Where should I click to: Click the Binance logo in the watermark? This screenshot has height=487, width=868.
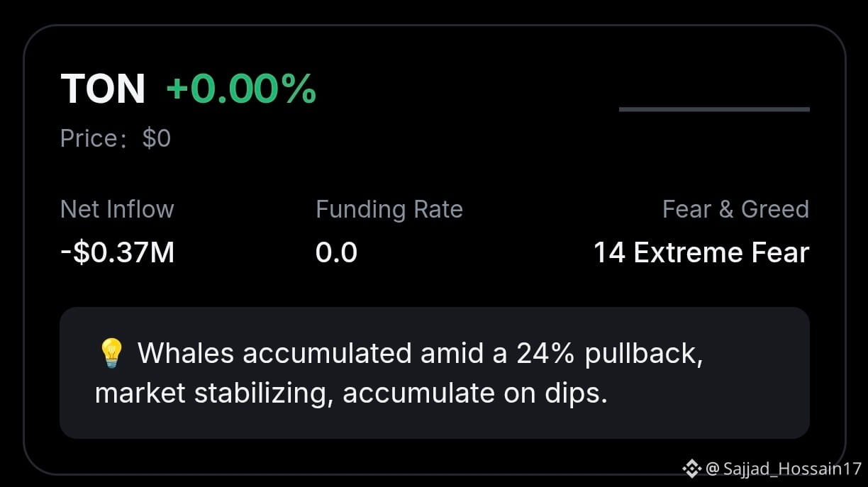coord(691,469)
